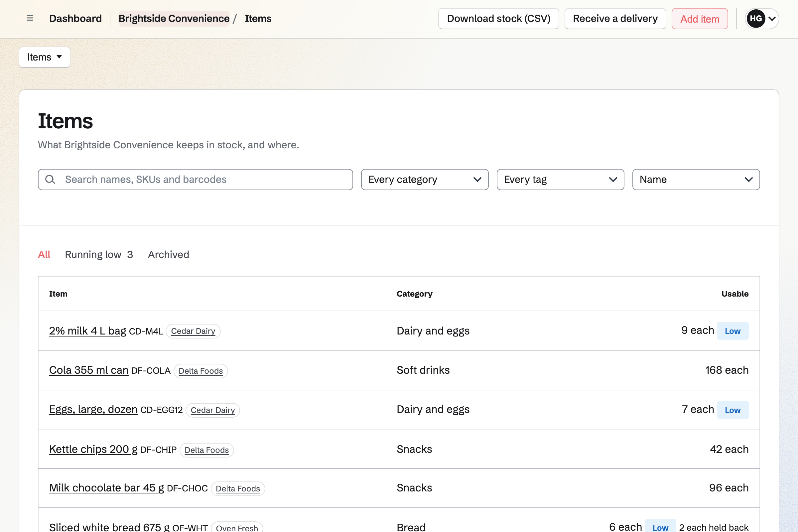Click Cedar Dairy tag on Eggs row
The image size is (798, 532).
[x=213, y=410]
